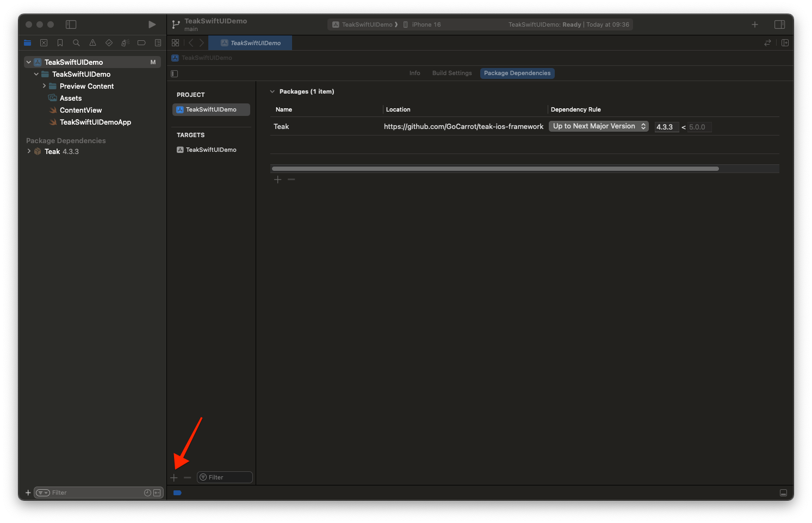Open the navigator filter options menu
The image size is (812, 523).
(x=43, y=493)
